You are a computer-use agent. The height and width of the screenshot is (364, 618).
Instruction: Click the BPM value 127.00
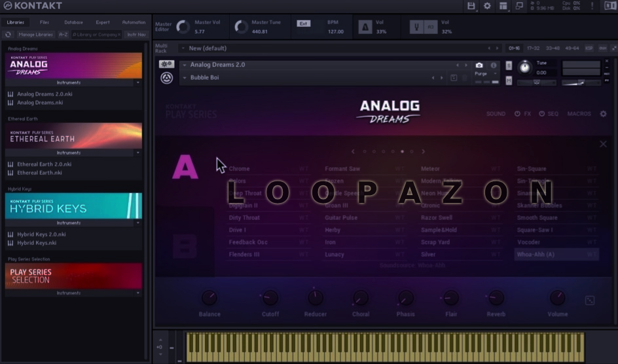pyautogui.click(x=335, y=31)
